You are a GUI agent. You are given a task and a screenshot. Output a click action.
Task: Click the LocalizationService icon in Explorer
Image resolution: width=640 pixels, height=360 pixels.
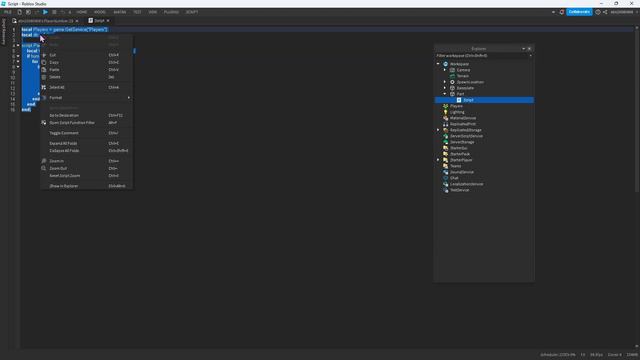(446, 184)
